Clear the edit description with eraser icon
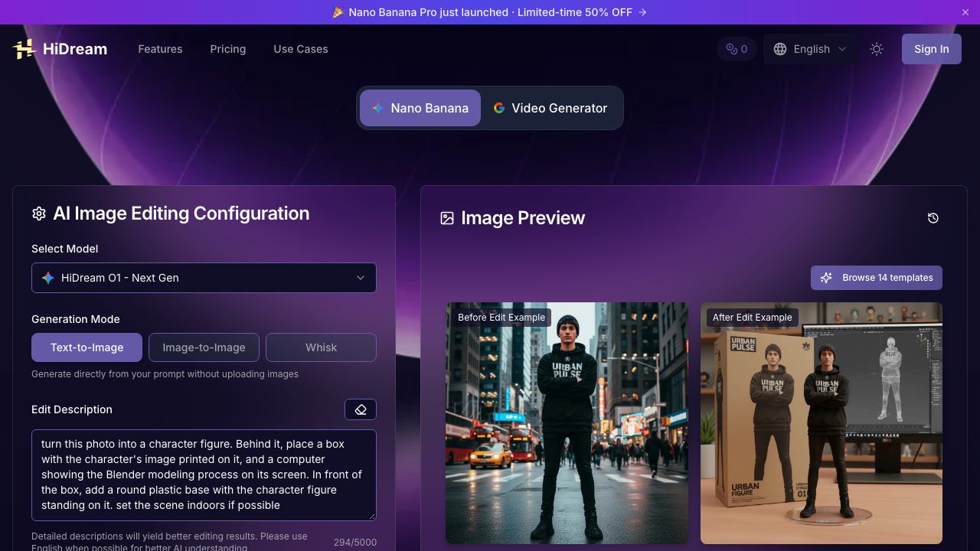The width and height of the screenshot is (980, 551). [361, 409]
